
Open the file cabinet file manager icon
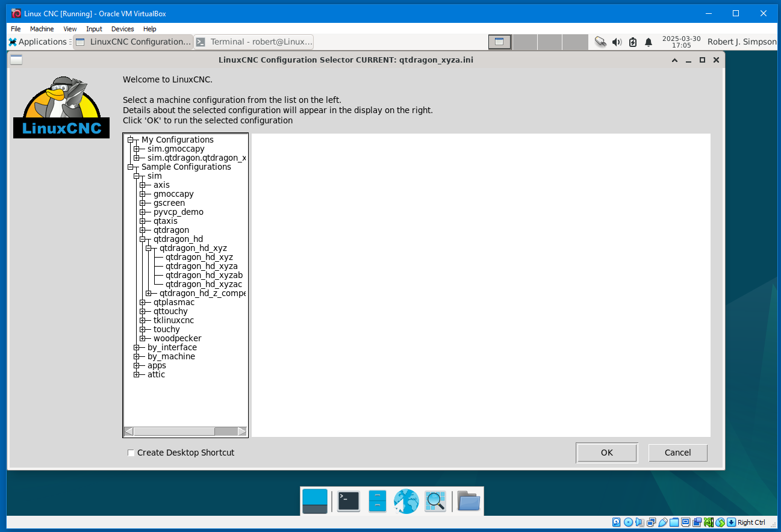click(377, 501)
